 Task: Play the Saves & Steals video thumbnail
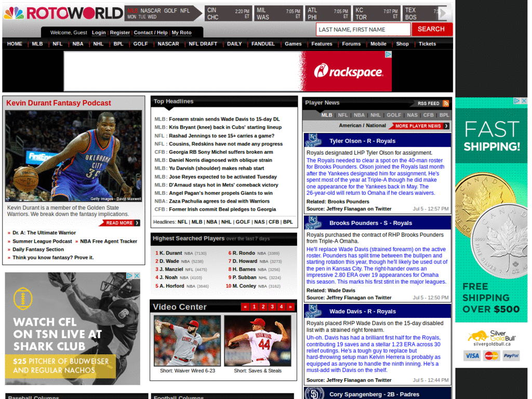pos(258,341)
